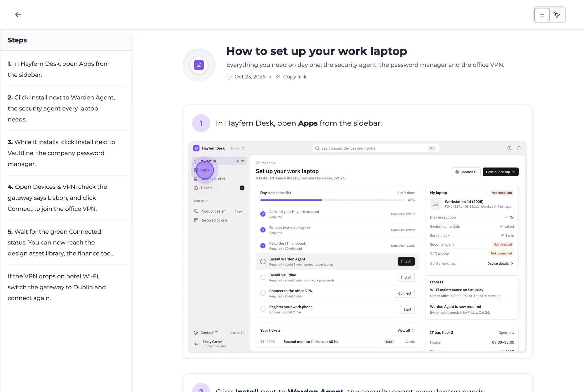Click Emily Carter's EC avatar
Screen dimensions: 584x392
(197, 344)
